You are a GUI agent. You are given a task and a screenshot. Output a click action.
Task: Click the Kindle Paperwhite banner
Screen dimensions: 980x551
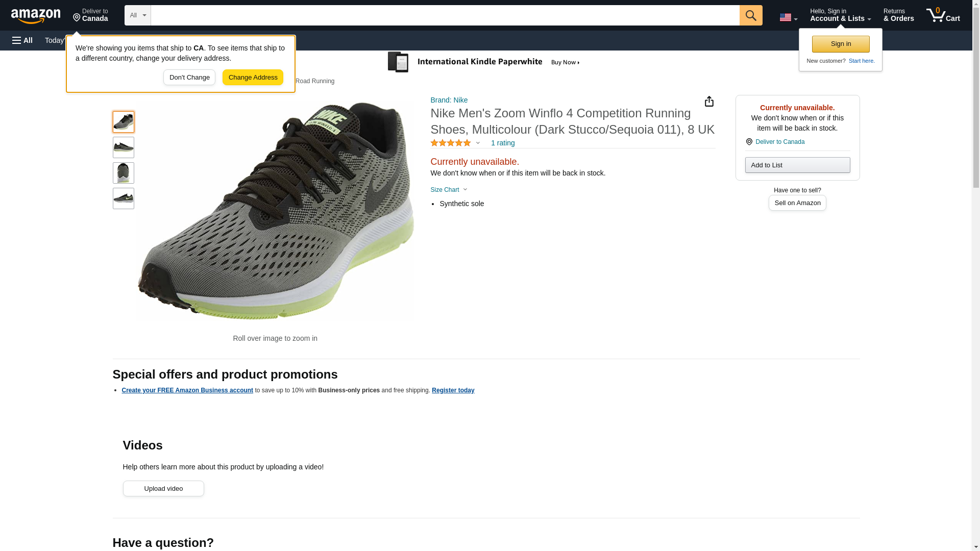485,62
